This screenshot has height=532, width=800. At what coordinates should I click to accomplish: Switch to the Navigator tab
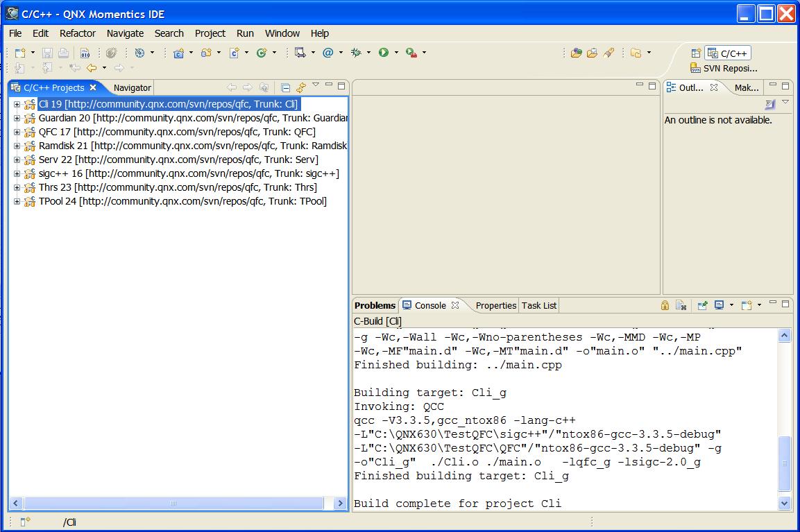click(132, 87)
